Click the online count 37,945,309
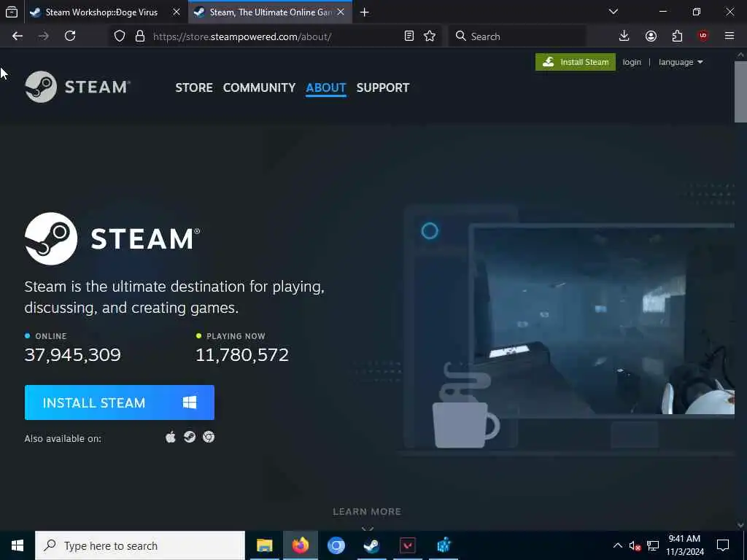 click(x=73, y=355)
